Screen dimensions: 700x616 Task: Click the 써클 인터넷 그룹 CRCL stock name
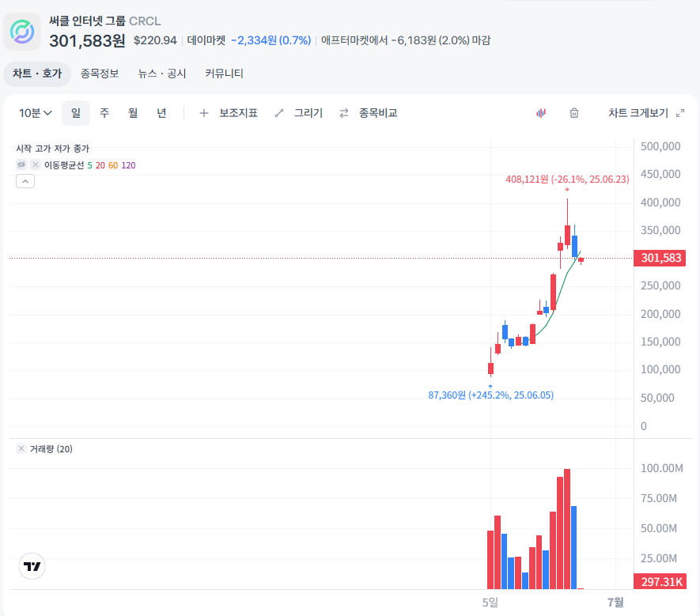[105, 21]
